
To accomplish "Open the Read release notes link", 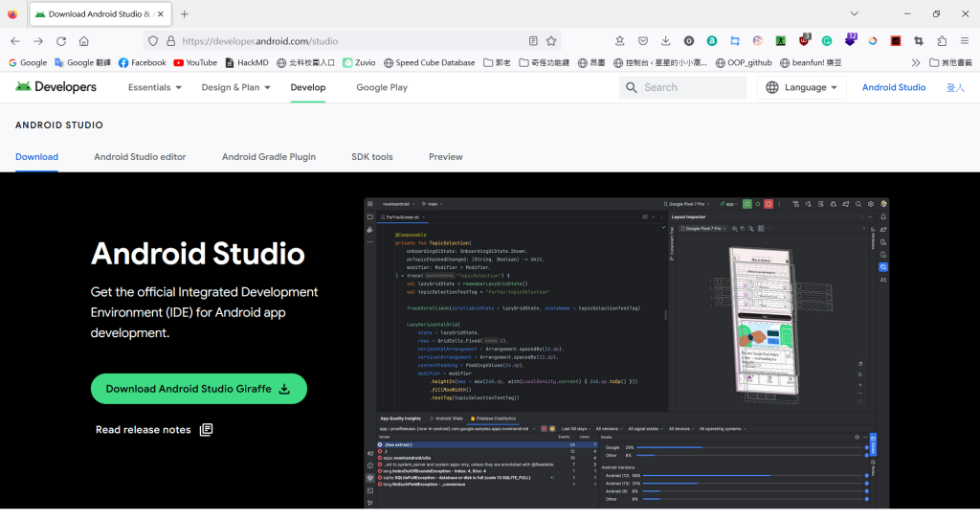I will pos(154,430).
